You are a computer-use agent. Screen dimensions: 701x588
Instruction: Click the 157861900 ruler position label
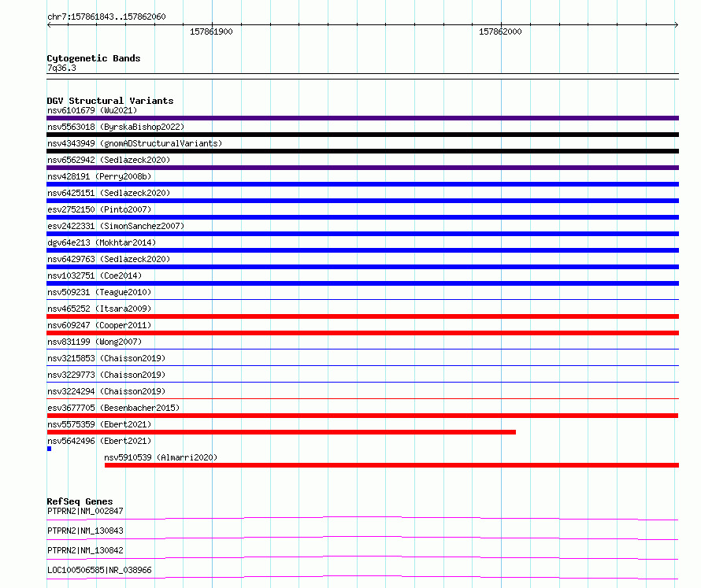(211, 31)
